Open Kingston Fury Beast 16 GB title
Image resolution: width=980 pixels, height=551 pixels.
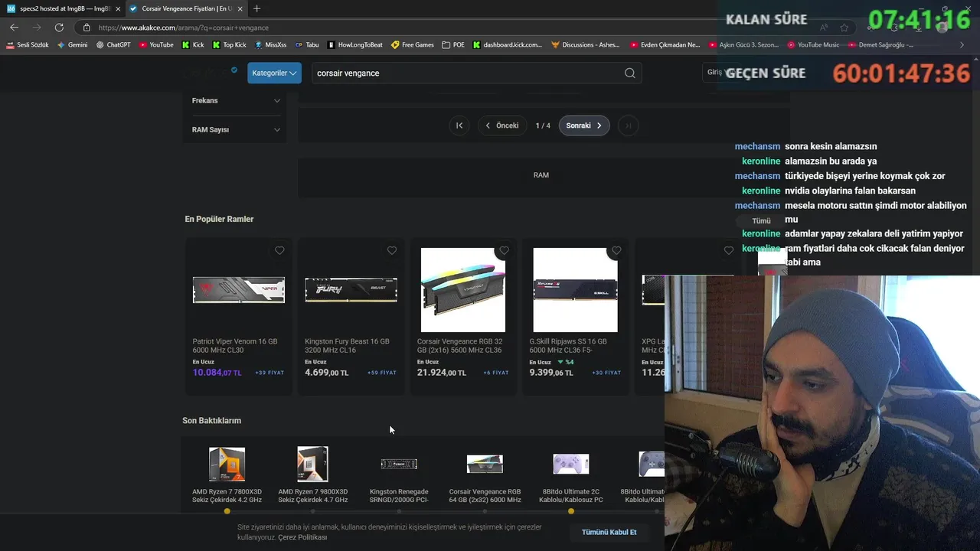pos(347,346)
